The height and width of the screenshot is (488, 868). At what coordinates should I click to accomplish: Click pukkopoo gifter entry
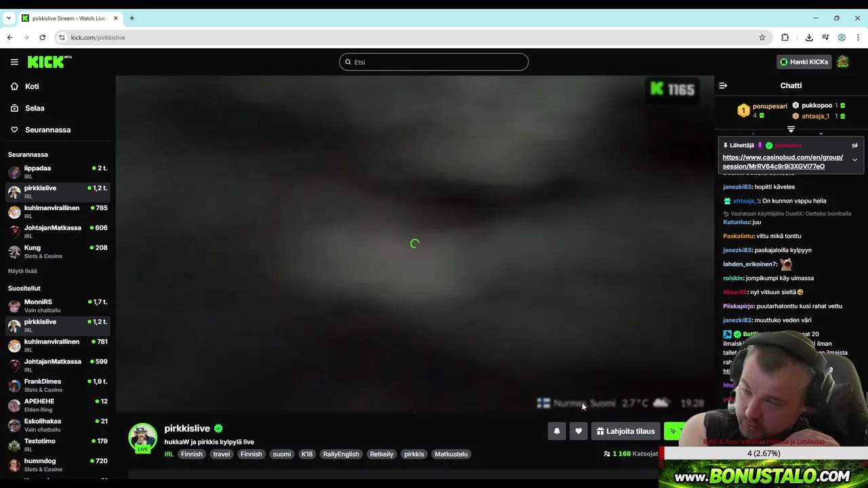pyautogui.click(x=818, y=105)
